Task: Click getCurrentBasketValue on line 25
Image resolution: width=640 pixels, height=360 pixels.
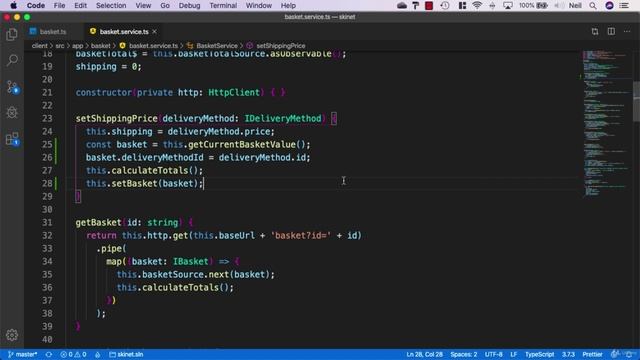Action: (242, 144)
